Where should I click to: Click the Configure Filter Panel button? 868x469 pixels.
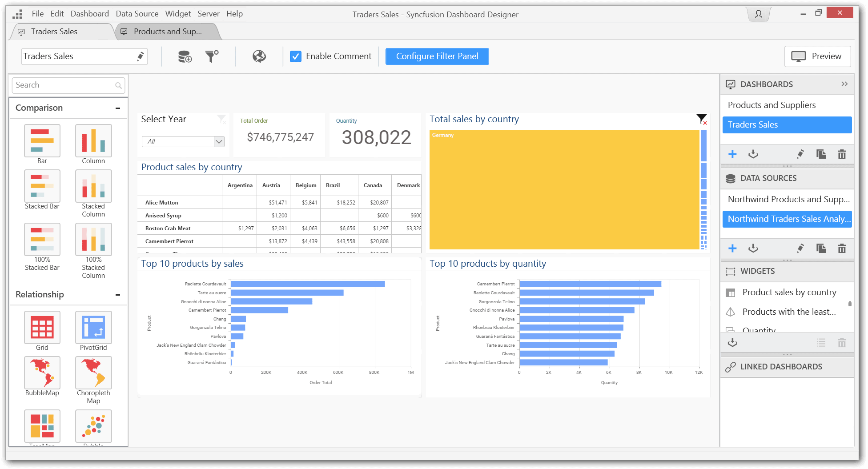click(x=437, y=56)
